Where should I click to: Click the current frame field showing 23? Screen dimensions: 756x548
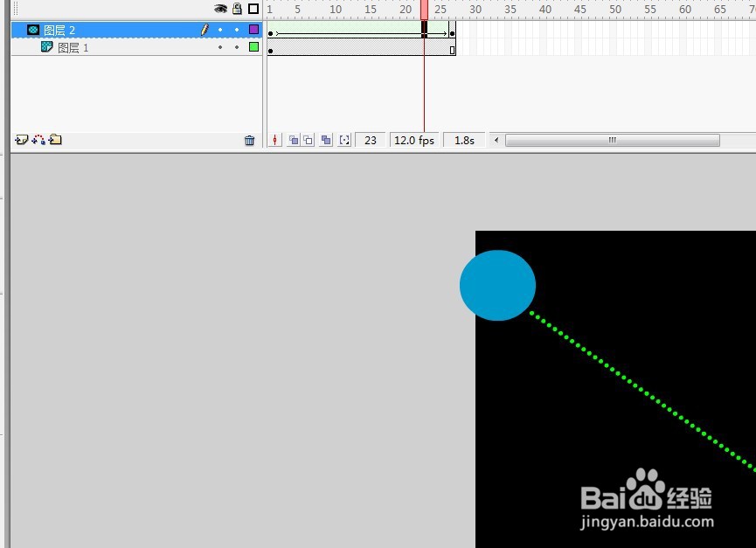371,140
